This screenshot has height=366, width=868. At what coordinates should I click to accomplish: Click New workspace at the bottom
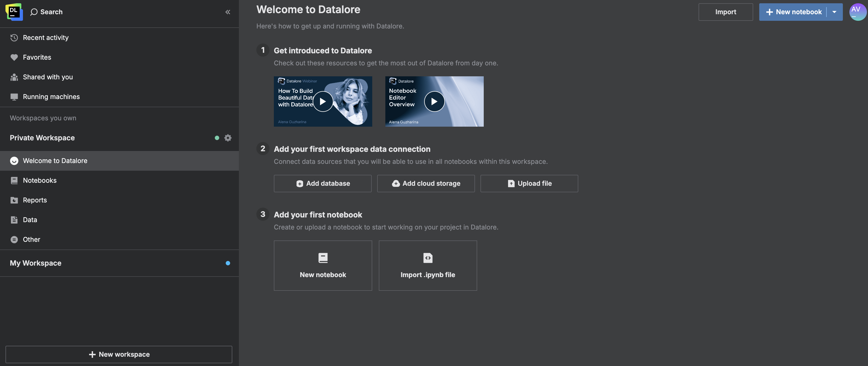click(119, 354)
